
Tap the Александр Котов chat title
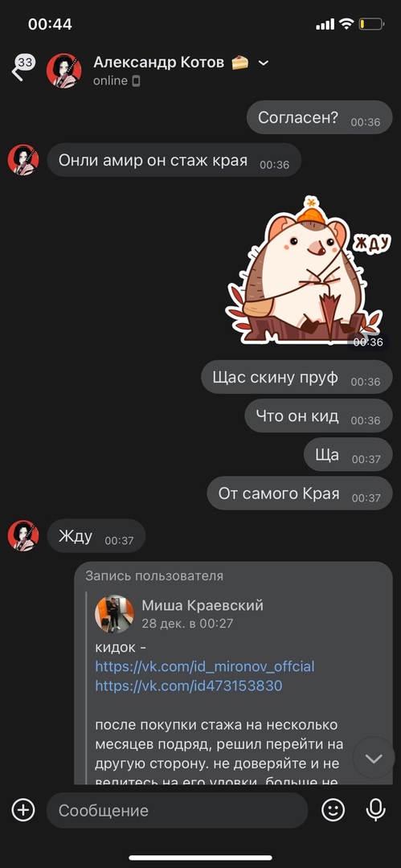158,63
